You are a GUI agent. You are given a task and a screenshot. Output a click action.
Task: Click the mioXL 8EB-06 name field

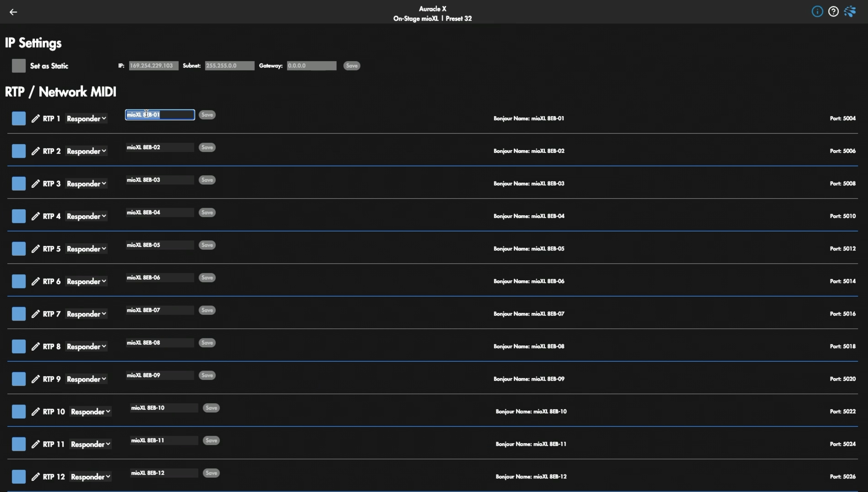click(160, 277)
